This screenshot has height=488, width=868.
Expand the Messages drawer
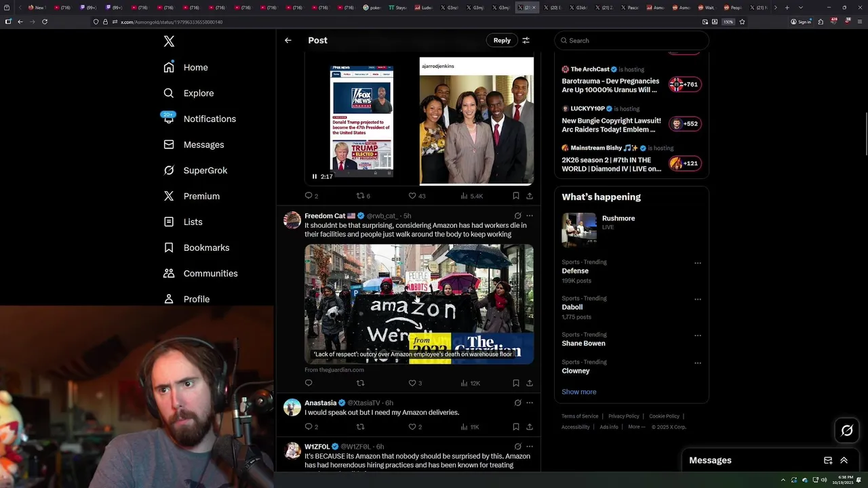point(844,460)
